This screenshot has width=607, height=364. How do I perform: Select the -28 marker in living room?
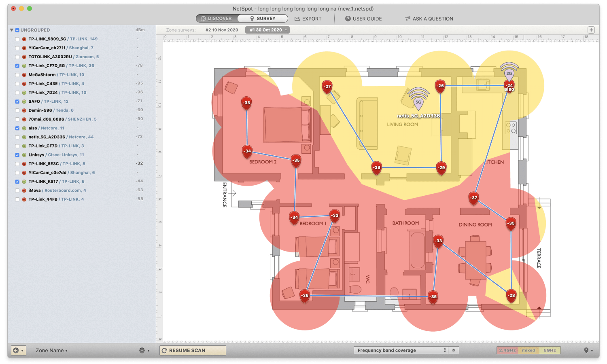tap(377, 168)
